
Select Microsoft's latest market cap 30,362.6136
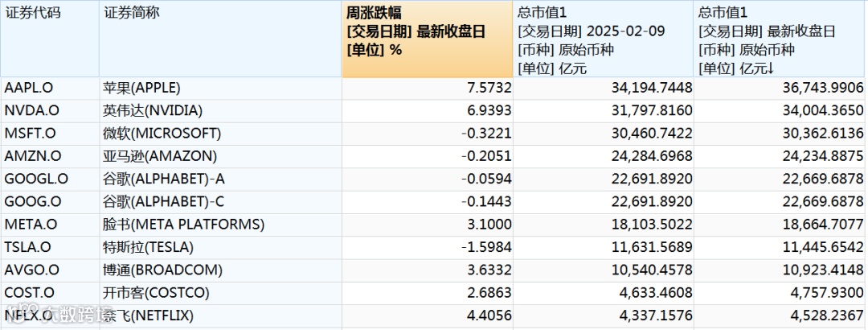coord(780,134)
